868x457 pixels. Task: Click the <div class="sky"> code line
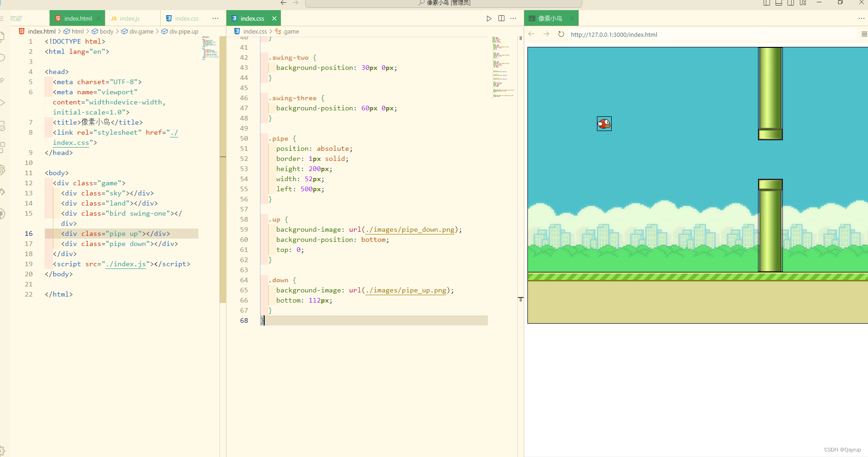(x=107, y=193)
